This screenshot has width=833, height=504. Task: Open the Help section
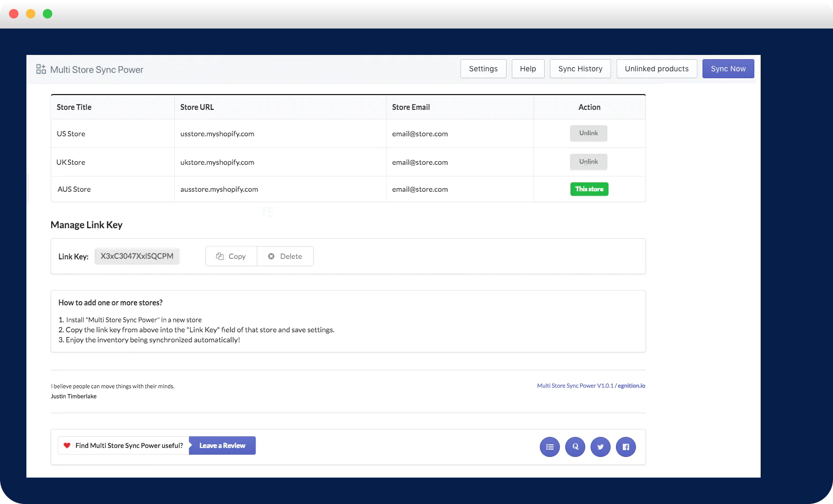click(528, 69)
